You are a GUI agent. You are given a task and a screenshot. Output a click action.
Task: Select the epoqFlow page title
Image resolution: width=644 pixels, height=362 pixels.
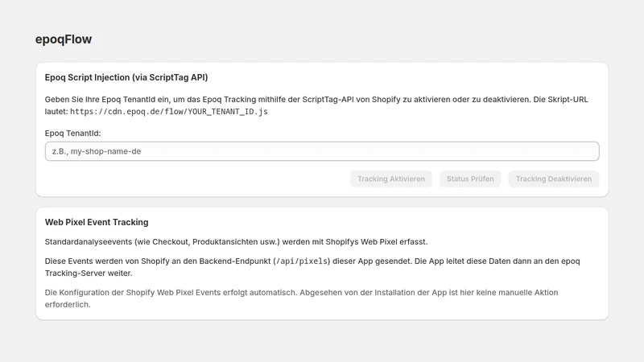[x=64, y=39]
